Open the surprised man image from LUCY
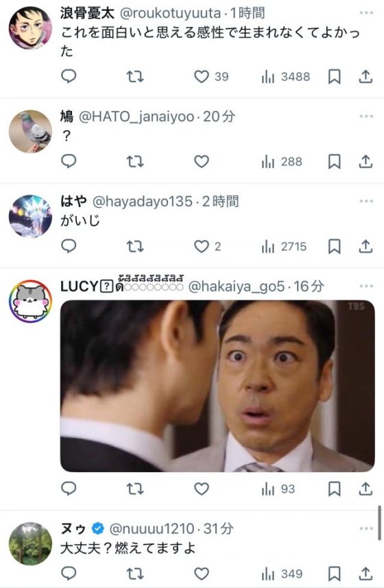 point(217,386)
